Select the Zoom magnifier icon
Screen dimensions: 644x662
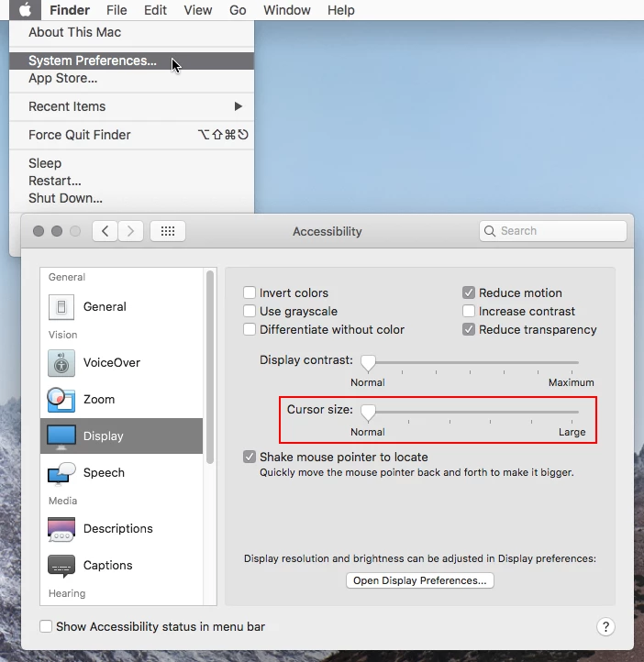click(61, 400)
